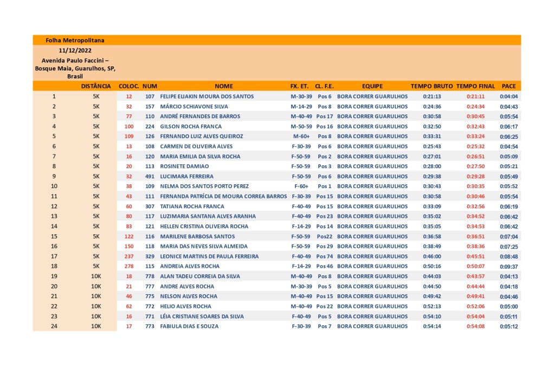Image resolution: width=555 pixels, height=392 pixels.
Task: Click the name MARIA DAS NEVES SILVA ALMEIDA
Action: click(x=204, y=247)
